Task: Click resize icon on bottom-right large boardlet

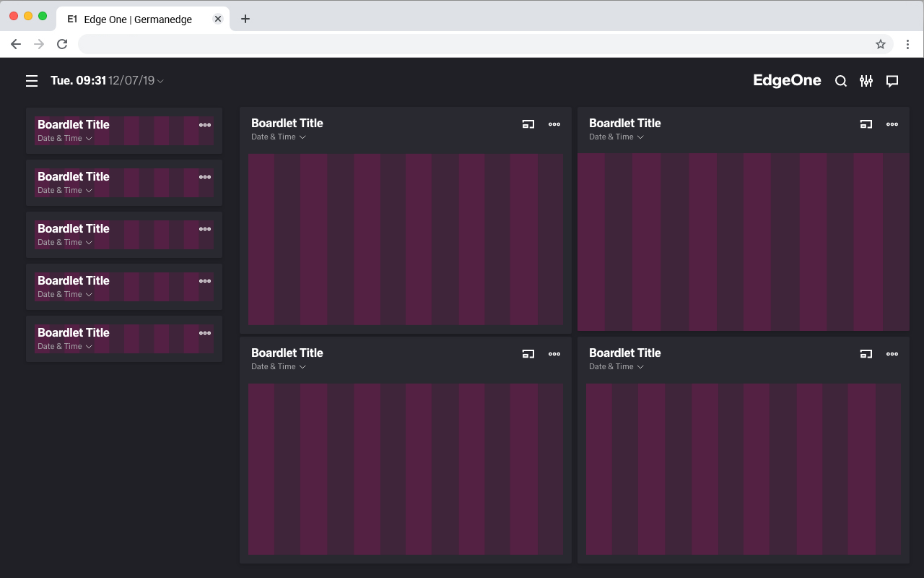Action: coord(866,354)
